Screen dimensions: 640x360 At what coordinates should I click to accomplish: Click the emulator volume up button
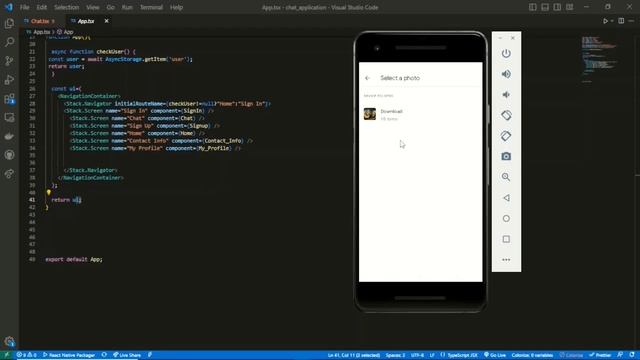click(x=506, y=74)
